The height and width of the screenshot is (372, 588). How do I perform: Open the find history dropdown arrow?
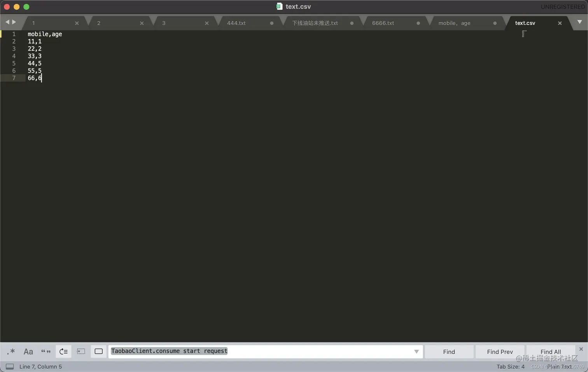tap(416, 351)
